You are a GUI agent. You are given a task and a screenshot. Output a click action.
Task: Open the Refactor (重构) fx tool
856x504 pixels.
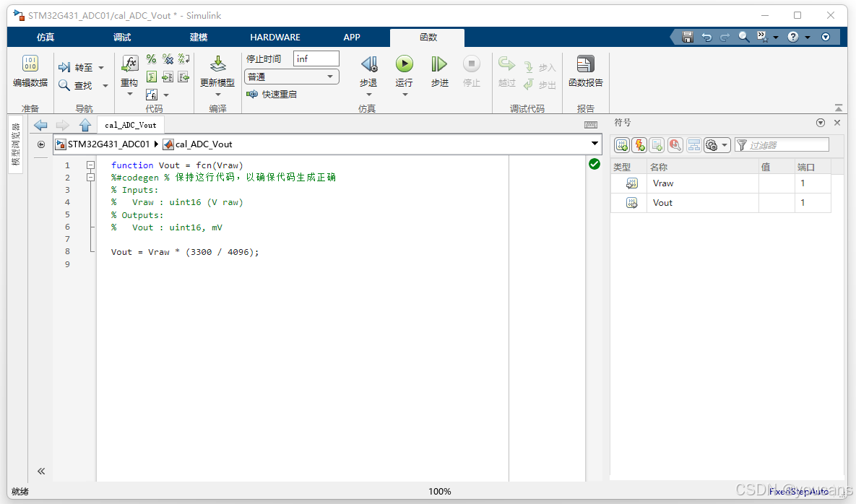point(130,70)
